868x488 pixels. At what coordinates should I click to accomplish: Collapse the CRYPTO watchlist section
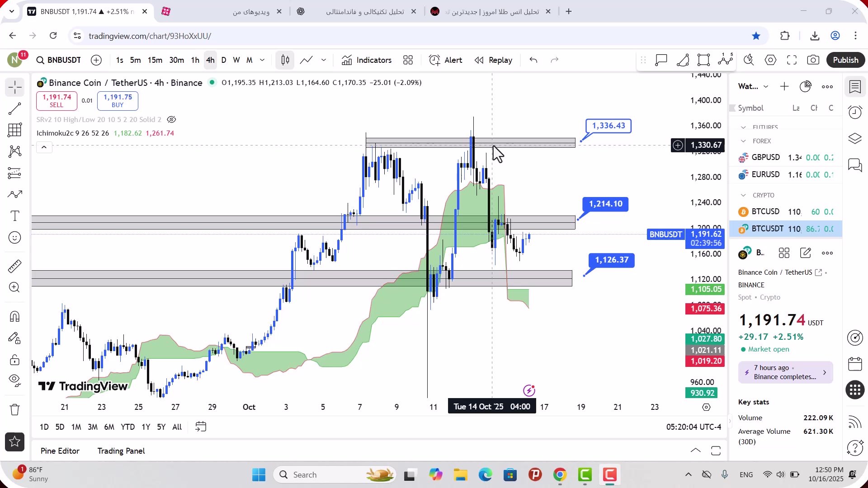743,195
